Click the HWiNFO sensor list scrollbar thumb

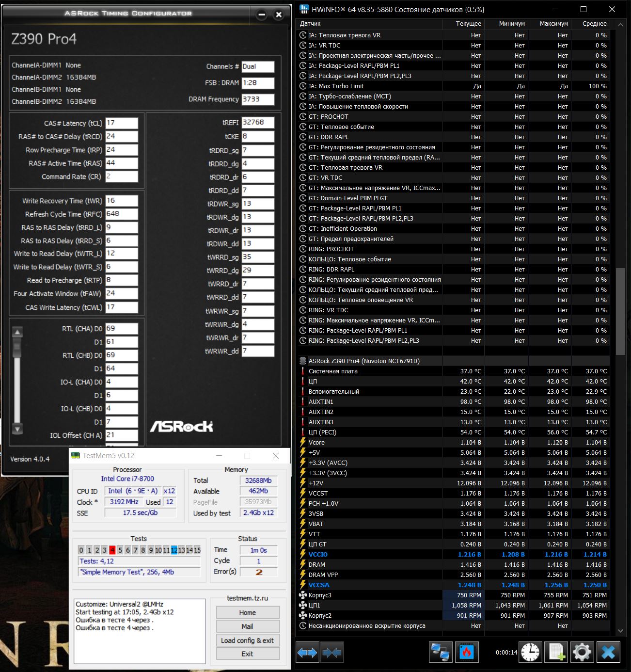click(620, 311)
